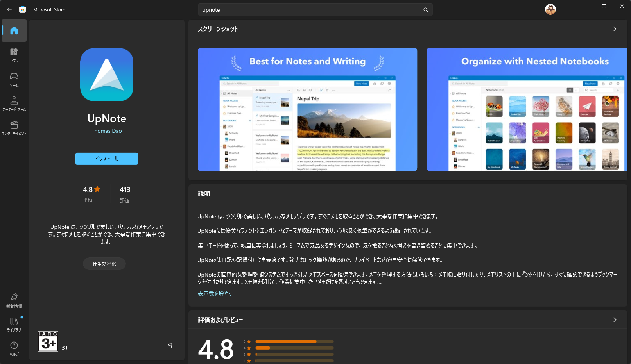Expand 評価およびレビュー section chevron
Screen dimensions: 631x364
tap(615, 319)
